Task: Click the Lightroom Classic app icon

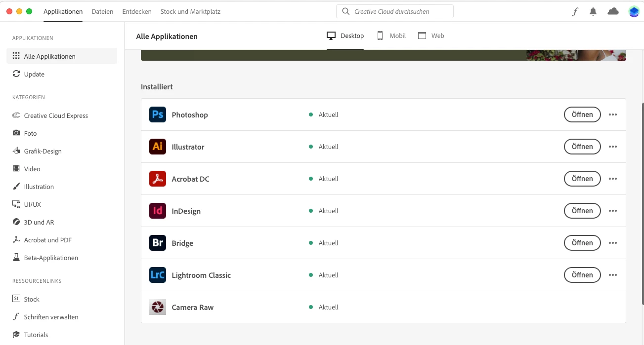Action: click(x=158, y=275)
